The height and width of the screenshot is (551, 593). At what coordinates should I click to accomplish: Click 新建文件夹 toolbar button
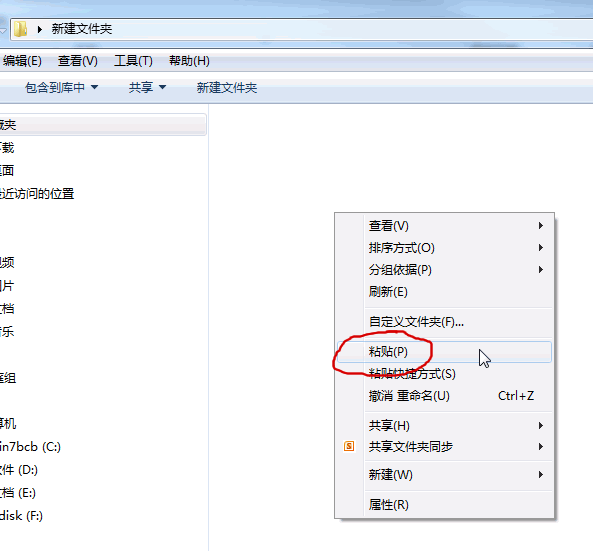click(227, 88)
